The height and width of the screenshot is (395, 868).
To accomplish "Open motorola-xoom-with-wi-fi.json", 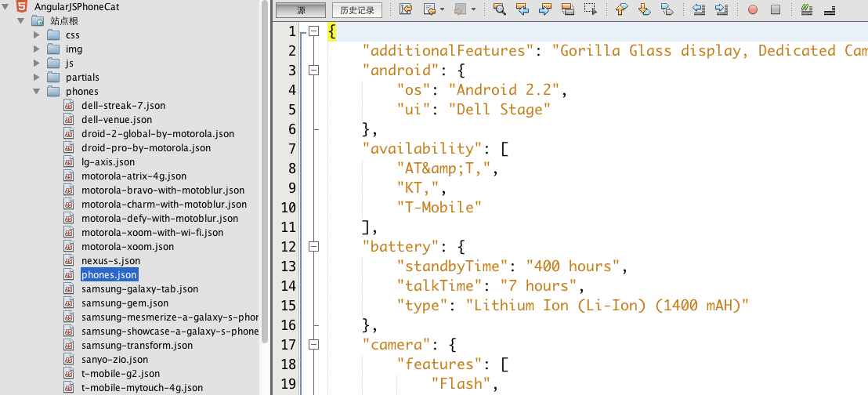I will (x=152, y=233).
